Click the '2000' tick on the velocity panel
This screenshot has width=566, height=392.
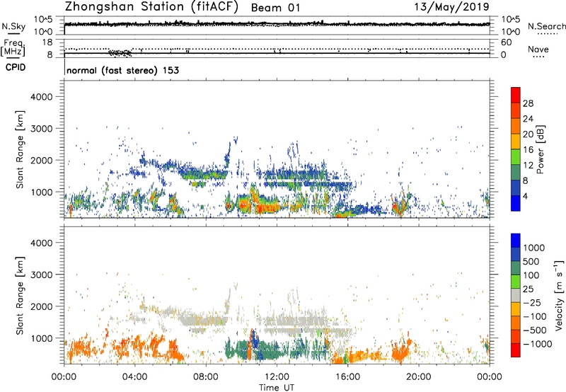pyautogui.click(x=42, y=306)
